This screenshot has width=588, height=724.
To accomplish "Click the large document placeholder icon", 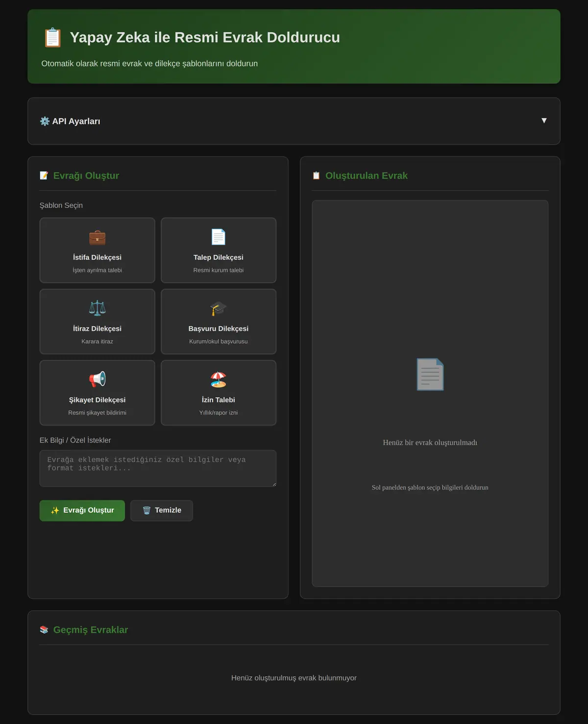I will tap(430, 374).
